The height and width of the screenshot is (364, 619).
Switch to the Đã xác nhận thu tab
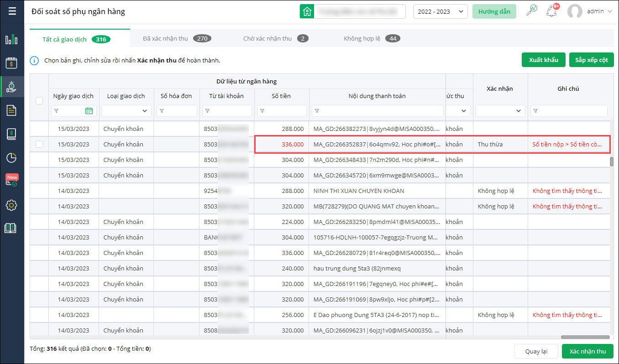pyautogui.click(x=176, y=39)
